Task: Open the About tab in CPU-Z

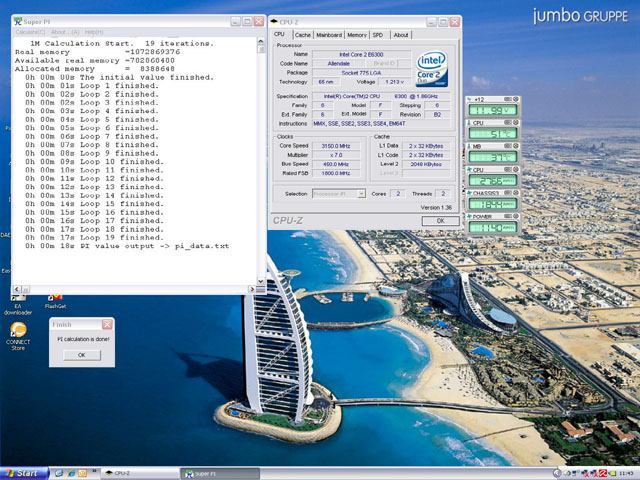Action: coord(401,35)
